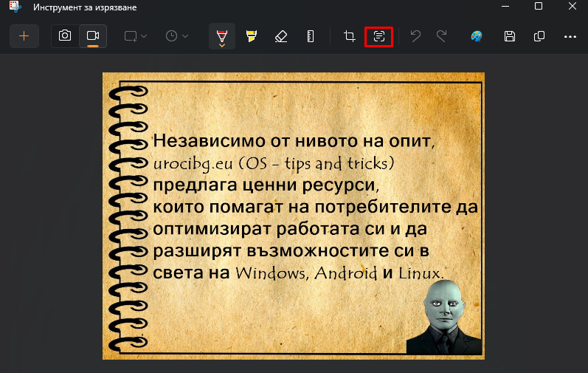Click the Snipping Tool app icon in title bar
This screenshot has width=588, height=373.
15,7
